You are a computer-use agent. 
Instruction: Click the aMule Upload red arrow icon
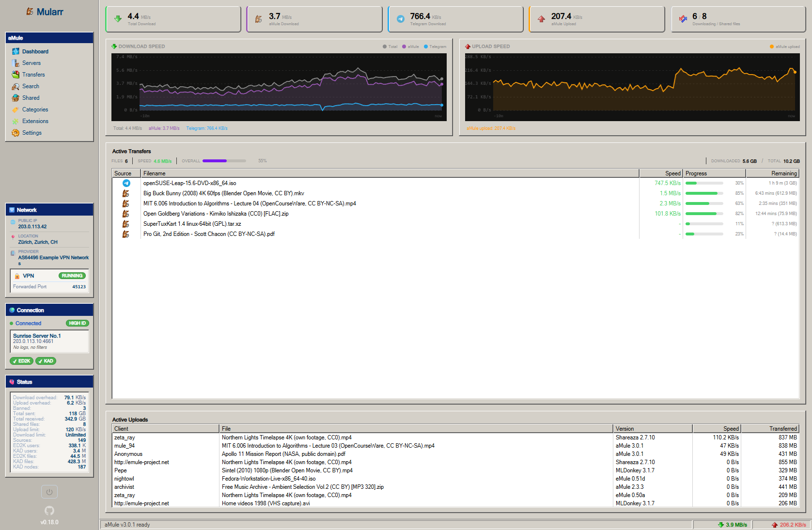[x=541, y=19]
